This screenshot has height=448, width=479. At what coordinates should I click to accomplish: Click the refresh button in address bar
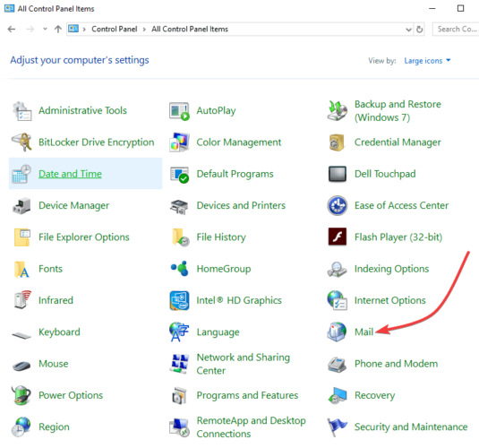click(419, 30)
